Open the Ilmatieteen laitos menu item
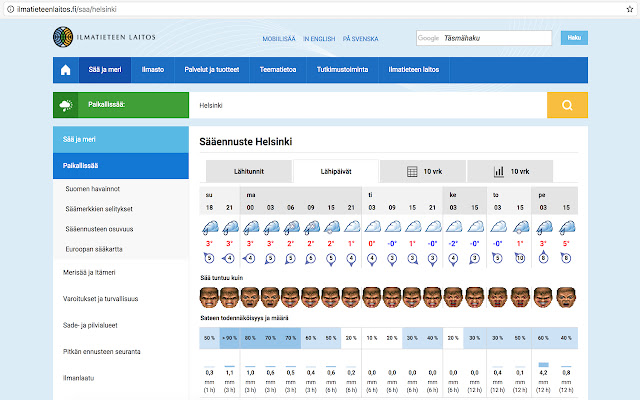Image resolution: width=640 pixels, height=400 pixels. pyautogui.click(x=414, y=70)
